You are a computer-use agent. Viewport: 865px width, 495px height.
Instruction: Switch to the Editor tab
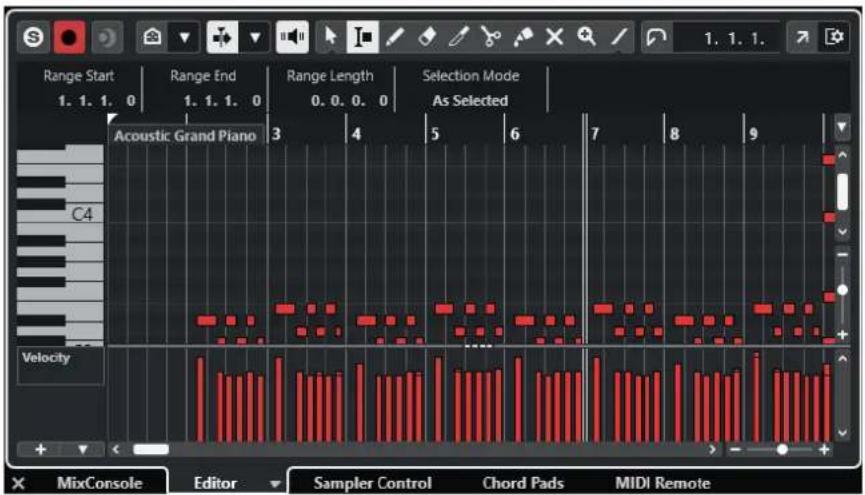click(215, 483)
